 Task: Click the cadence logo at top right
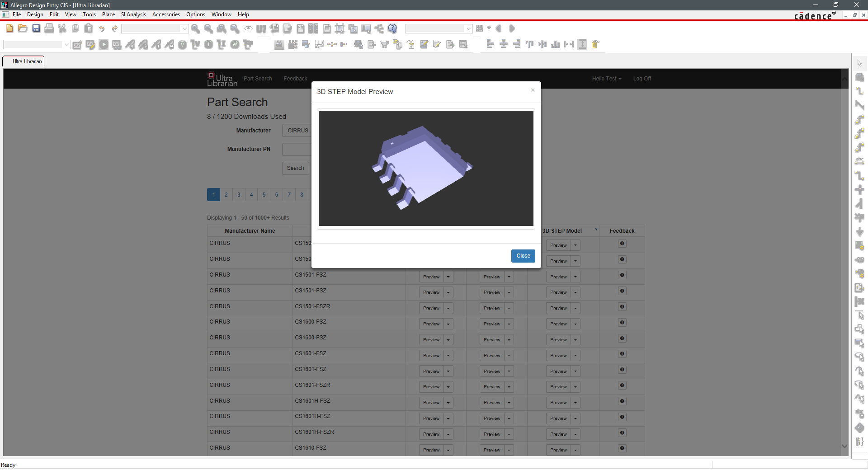click(x=815, y=16)
